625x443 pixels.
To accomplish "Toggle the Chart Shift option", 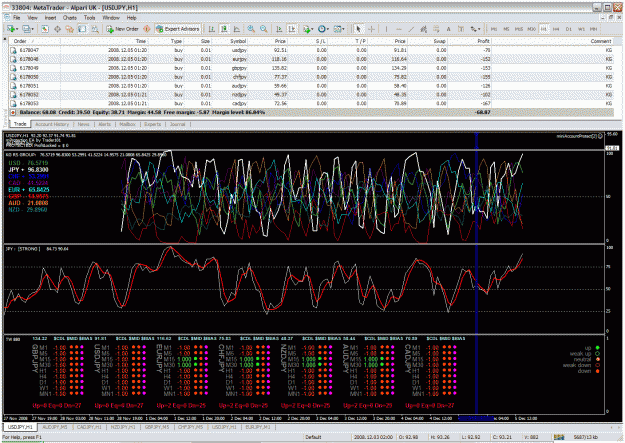I will tap(292, 29).
